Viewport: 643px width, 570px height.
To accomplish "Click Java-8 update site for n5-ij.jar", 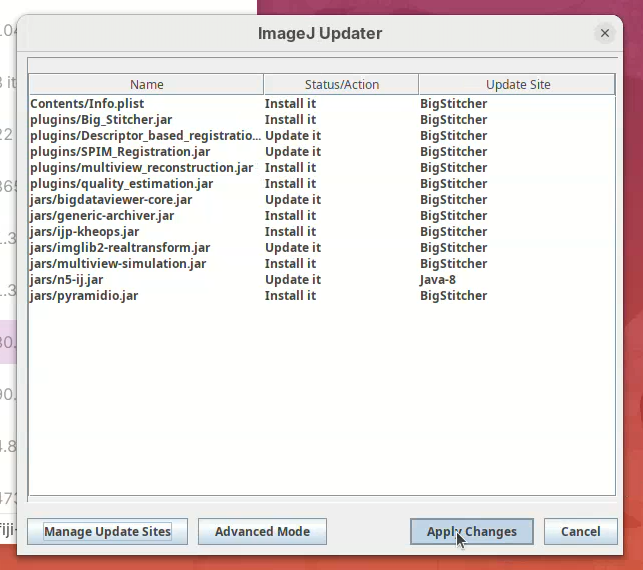I will point(437,279).
